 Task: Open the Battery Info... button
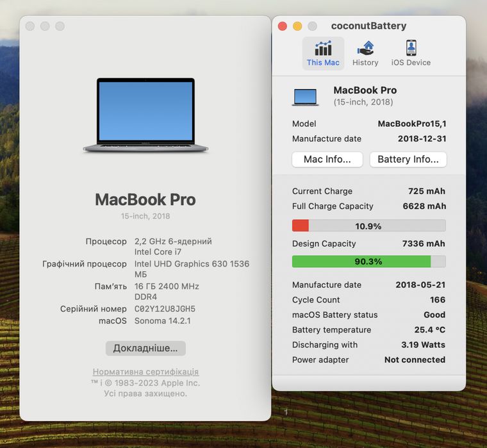tap(408, 160)
